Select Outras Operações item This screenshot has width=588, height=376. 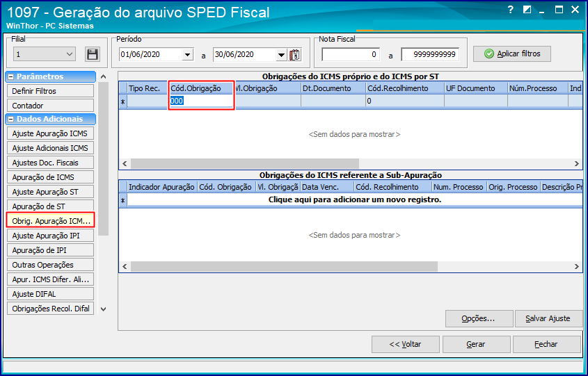click(x=50, y=265)
